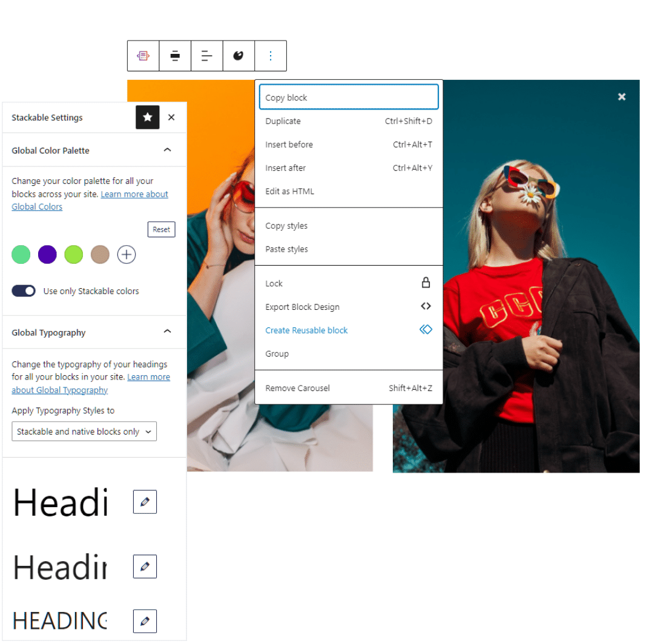
Task: Edit the first Heading typography pencil icon
Action: (x=145, y=502)
